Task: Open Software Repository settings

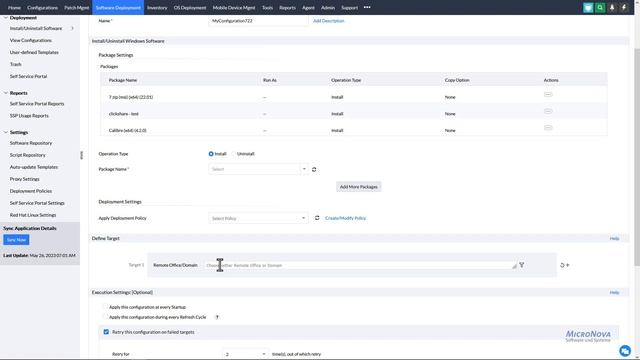Action: coord(31,143)
